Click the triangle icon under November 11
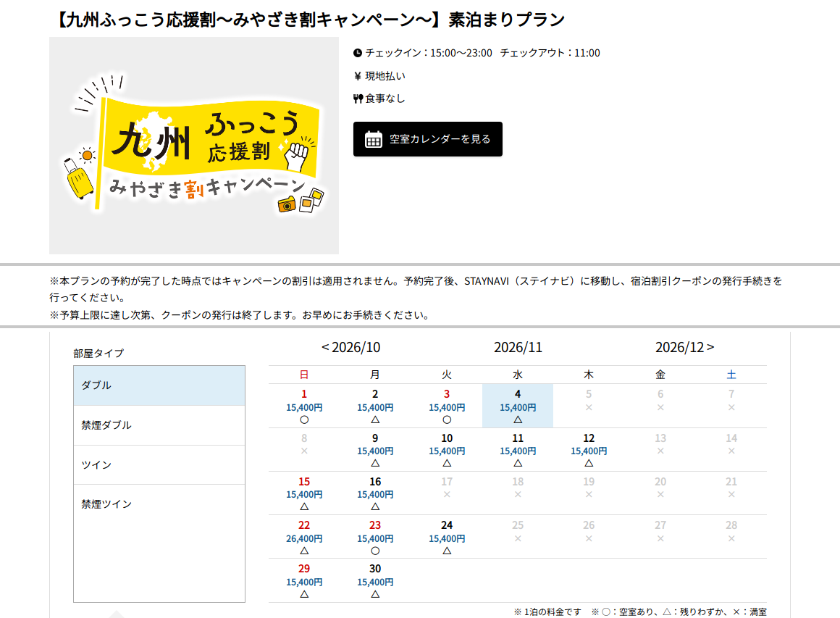Viewport: 840px width, 618px height. tap(518, 463)
